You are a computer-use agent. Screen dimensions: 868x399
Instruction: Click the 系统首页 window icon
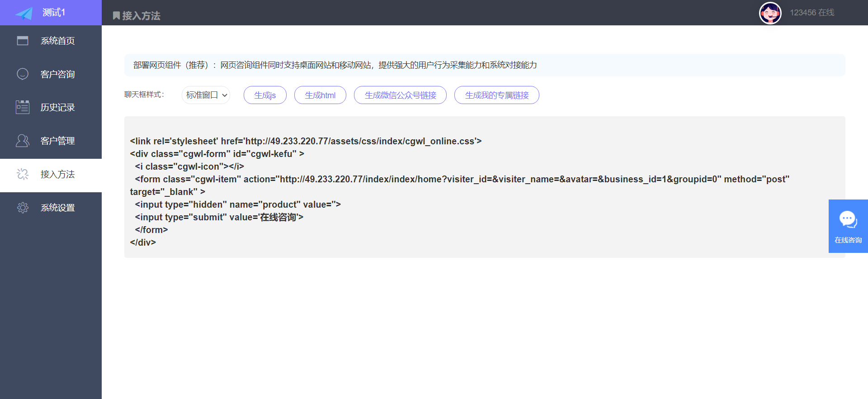tap(23, 41)
